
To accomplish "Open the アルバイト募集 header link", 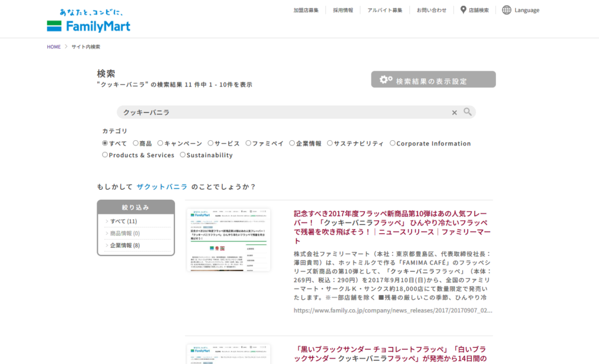I will [385, 11].
